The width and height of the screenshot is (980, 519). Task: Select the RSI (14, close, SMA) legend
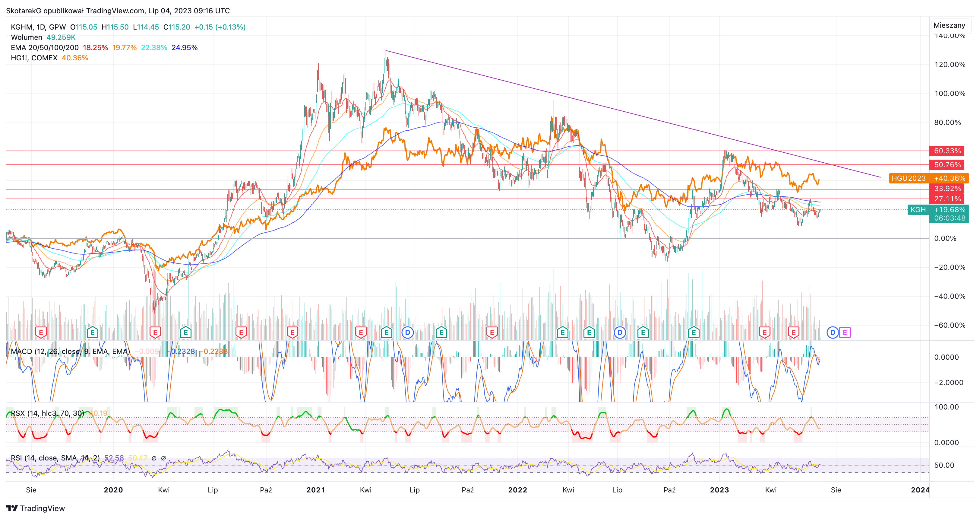(55, 458)
